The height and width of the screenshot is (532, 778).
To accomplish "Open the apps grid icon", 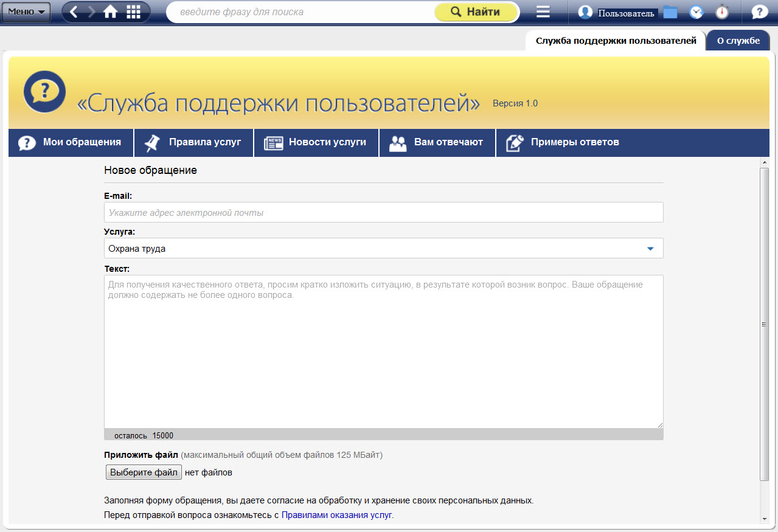I will [x=133, y=12].
